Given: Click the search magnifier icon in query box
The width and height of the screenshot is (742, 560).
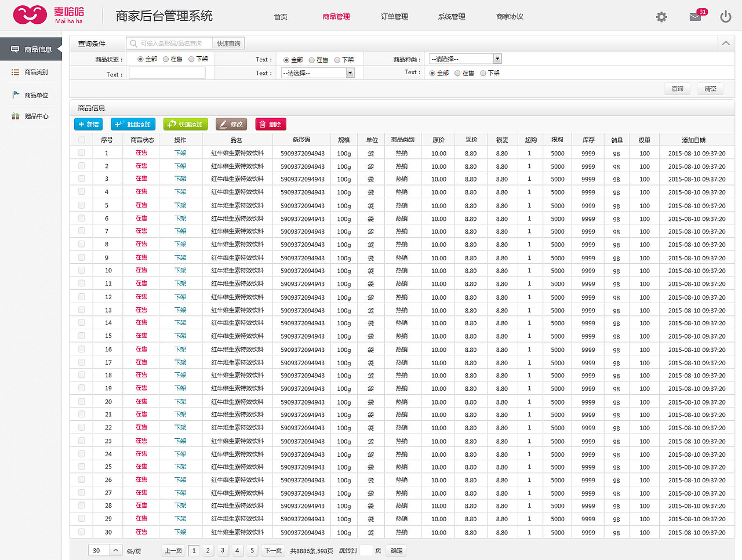Looking at the screenshot, I should coord(133,43).
